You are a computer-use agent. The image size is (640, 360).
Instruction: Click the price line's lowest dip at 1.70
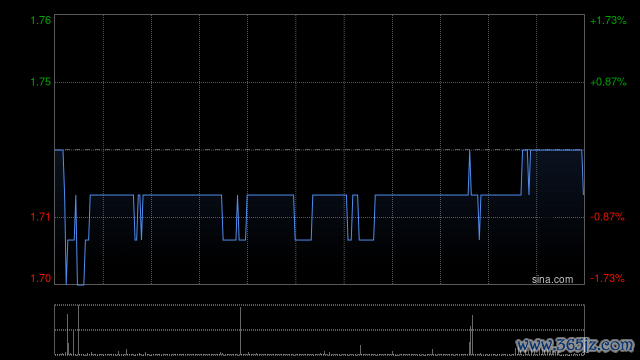tap(80, 284)
